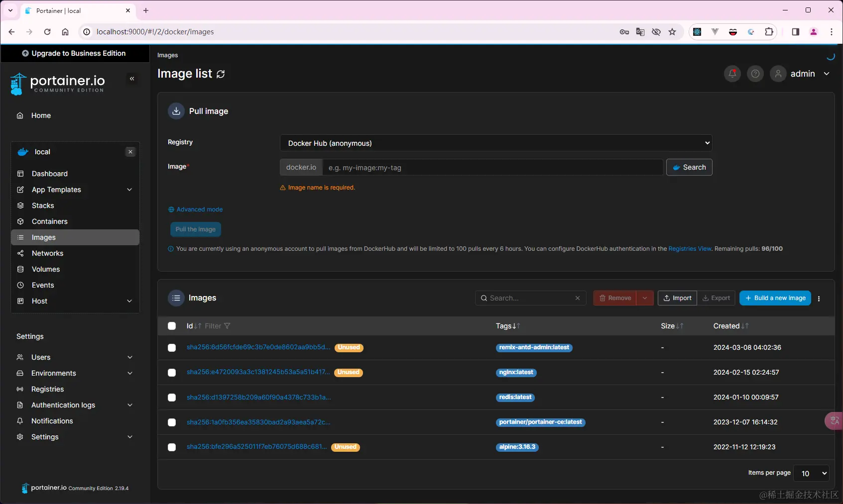The image size is (843, 504).
Task: Go back to the previous page
Action: click(11, 32)
